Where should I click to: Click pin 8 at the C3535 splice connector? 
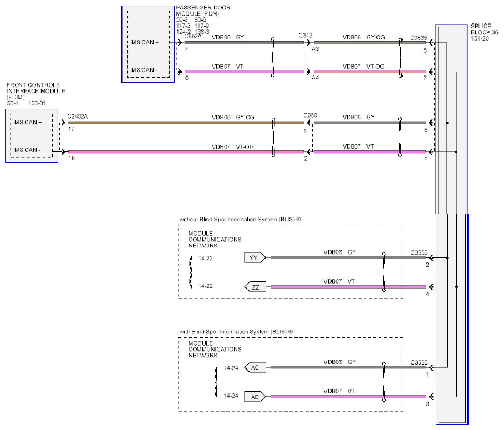pyautogui.click(x=426, y=158)
